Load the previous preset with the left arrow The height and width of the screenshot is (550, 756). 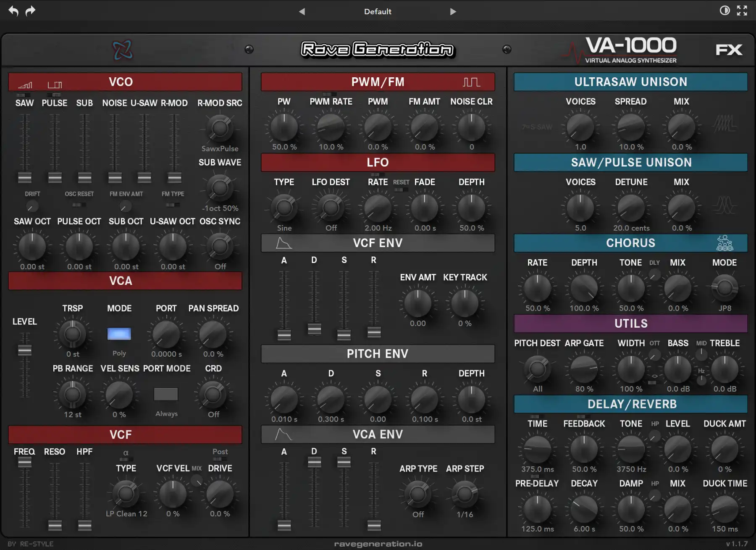click(x=302, y=12)
